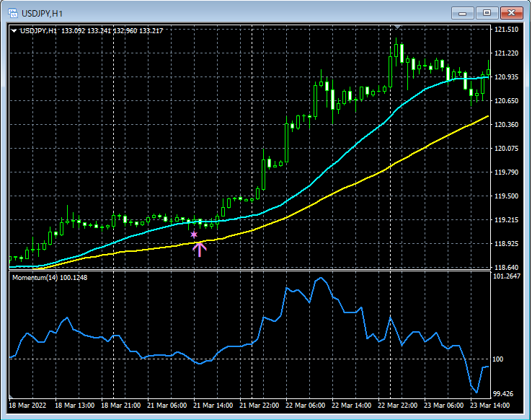Click the 120.075 price scale label
The height and width of the screenshot is (420, 532).
pyautogui.click(x=507, y=149)
